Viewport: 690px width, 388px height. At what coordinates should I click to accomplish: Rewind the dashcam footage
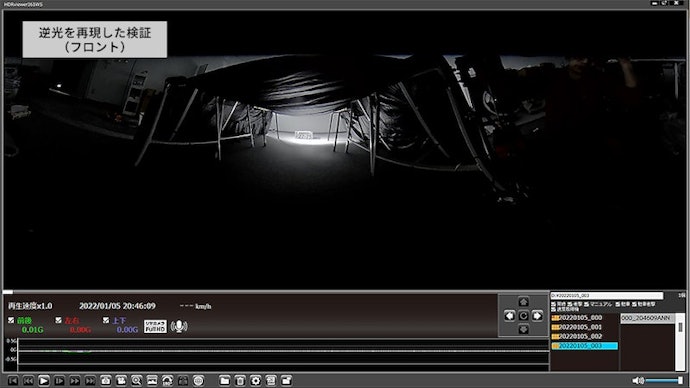point(28,381)
